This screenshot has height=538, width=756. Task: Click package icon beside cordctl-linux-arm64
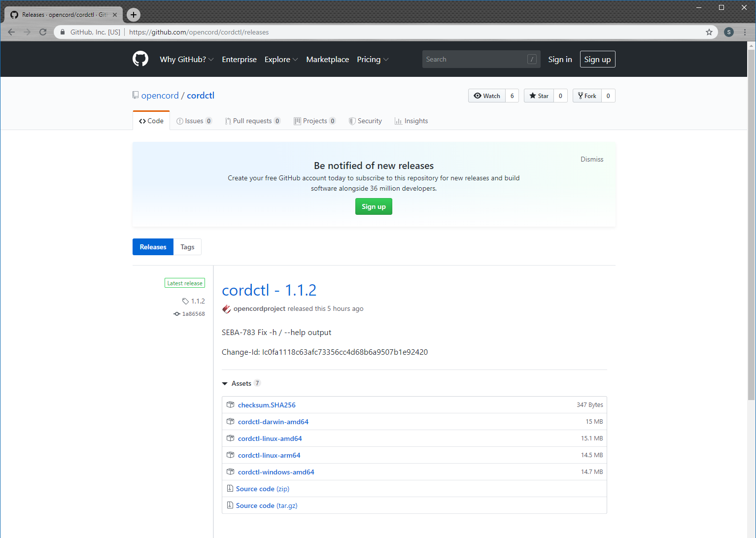[x=230, y=455]
